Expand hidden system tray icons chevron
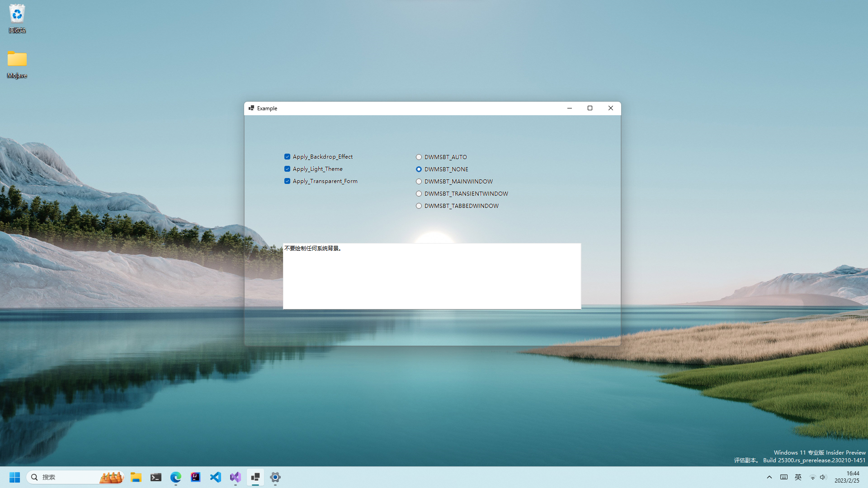 click(x=769, y=477)
